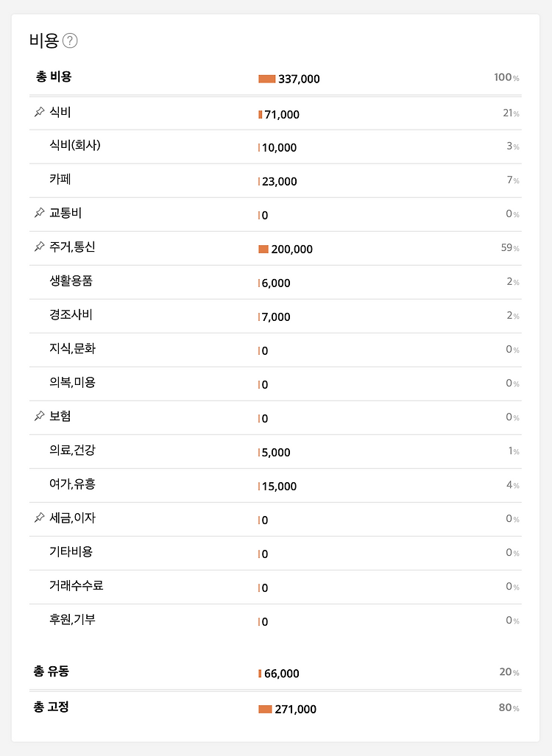Click the help question mark beside 비용

[70, 40]
